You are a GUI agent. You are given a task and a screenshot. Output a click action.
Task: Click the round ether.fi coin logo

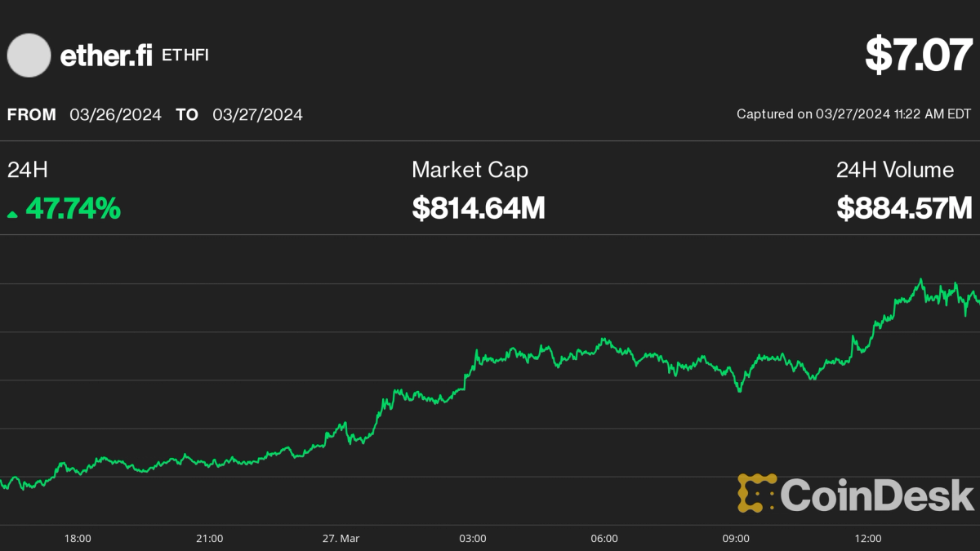[x=29, y=56]
